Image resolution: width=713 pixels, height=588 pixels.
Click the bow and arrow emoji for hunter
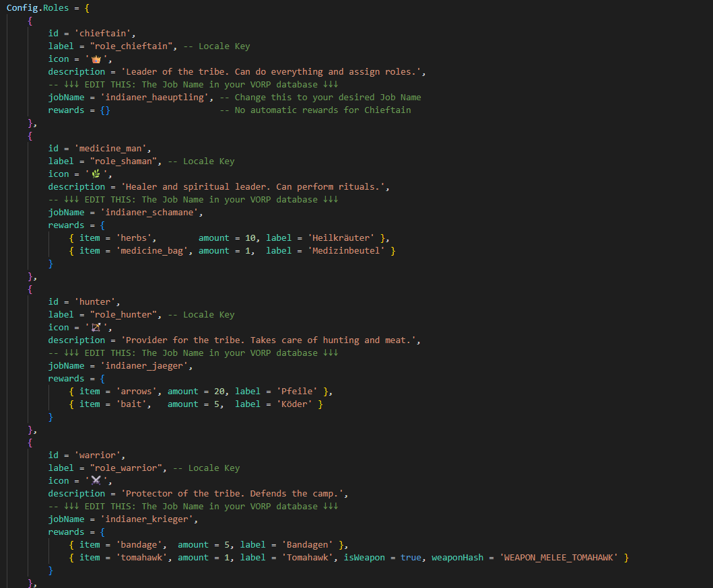[96, 327]
